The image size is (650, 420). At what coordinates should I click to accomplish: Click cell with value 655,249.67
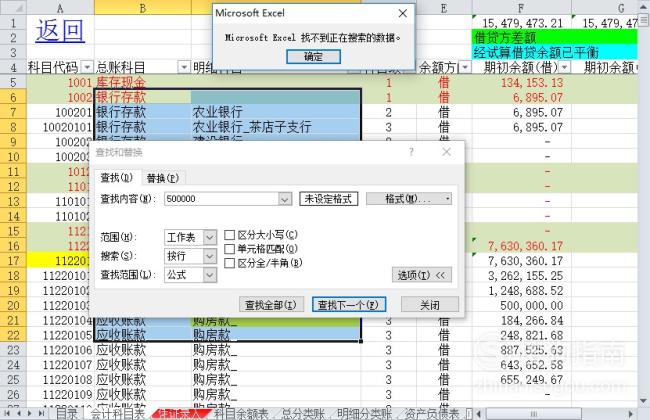click(x=521, y=380)
